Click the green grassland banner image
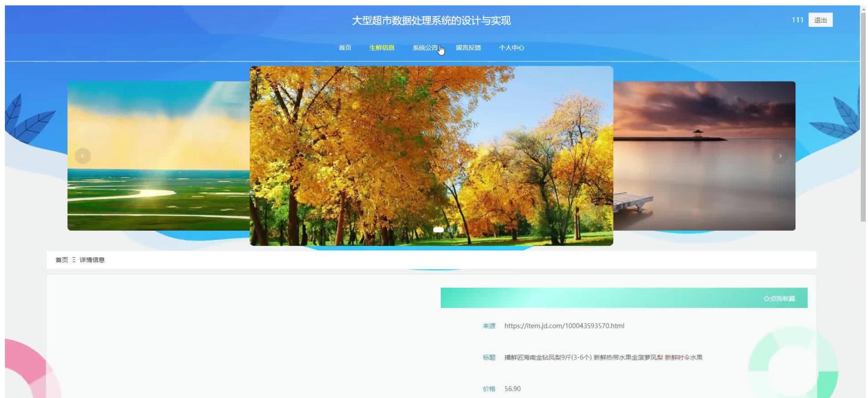 click(158, 156)
